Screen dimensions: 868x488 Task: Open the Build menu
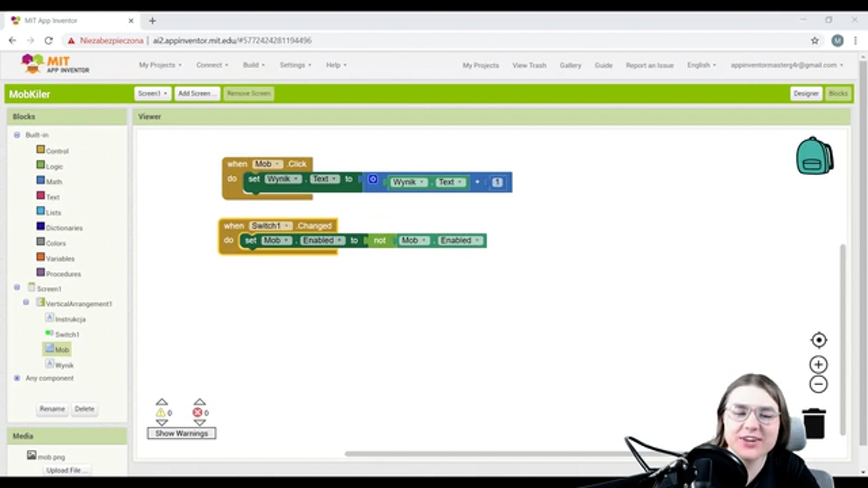coord(254,65)
